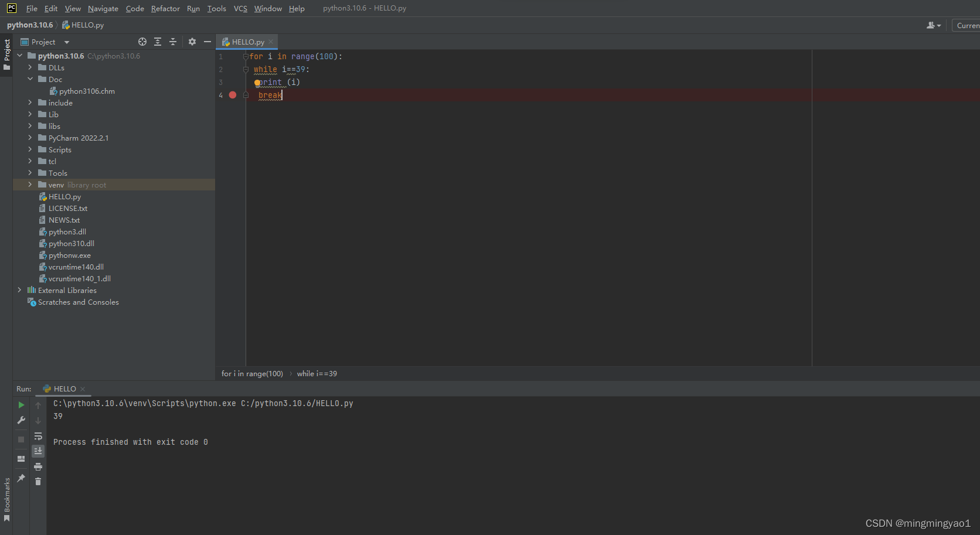Stop the running process
980x535 pixels.
(21, 439)
